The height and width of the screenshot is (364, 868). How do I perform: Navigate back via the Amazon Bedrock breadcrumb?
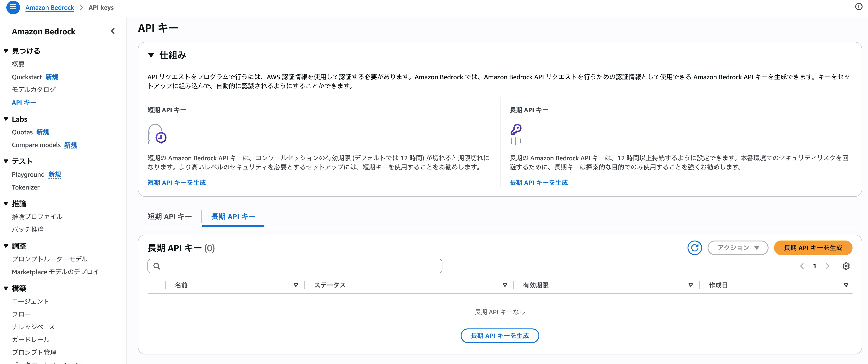tap(49, 8)
